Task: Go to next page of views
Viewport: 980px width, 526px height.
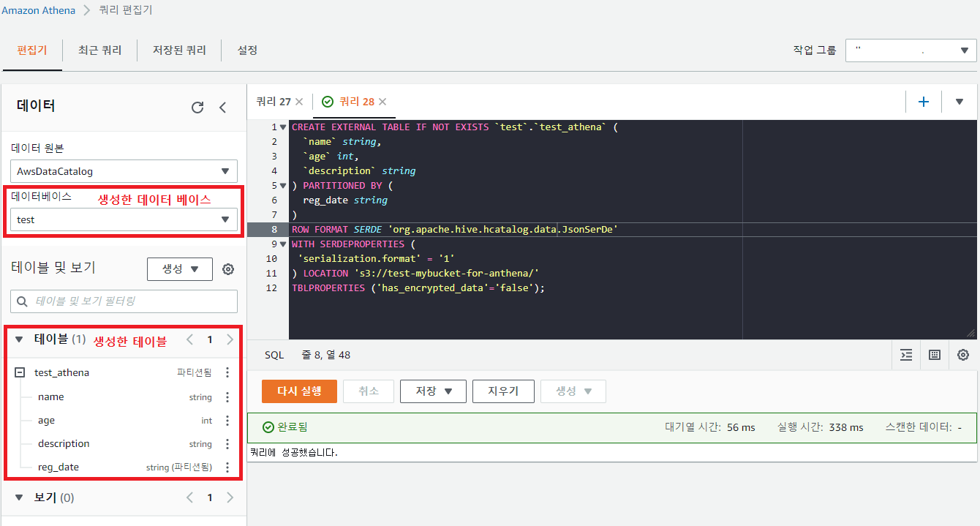Action: point(230,497)
